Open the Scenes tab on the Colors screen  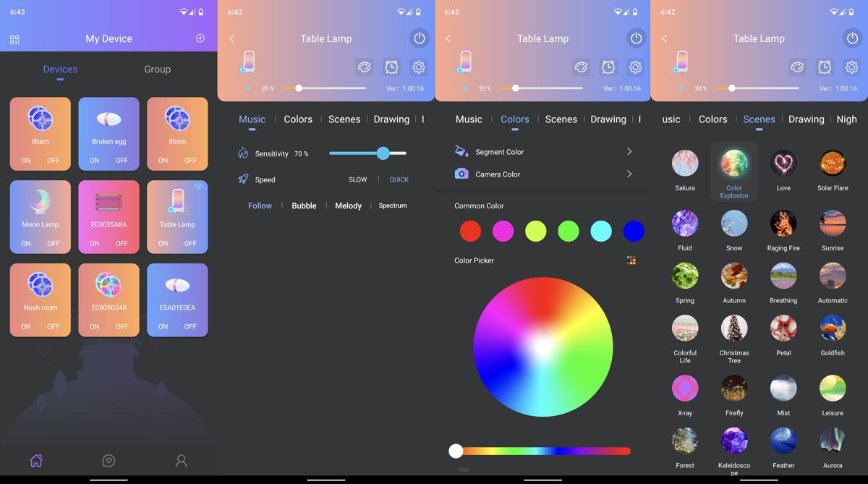coord(561,119)
